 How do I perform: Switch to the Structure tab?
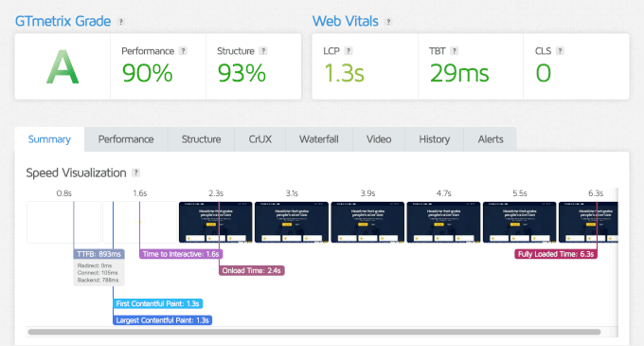(201, 139)
